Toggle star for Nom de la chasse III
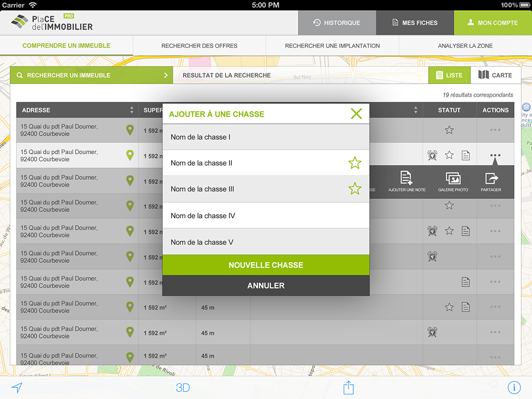The height and width of the screenshot is (399, 532). click(355, 189)
